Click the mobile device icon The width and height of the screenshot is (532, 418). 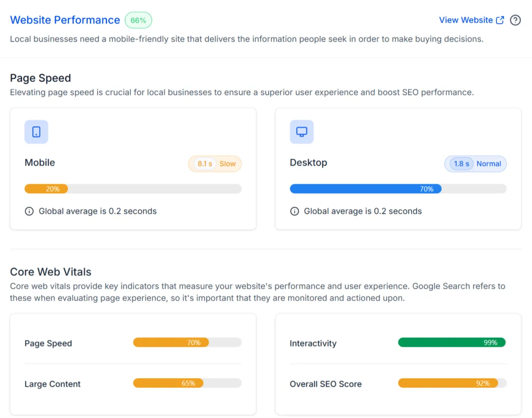36,132
